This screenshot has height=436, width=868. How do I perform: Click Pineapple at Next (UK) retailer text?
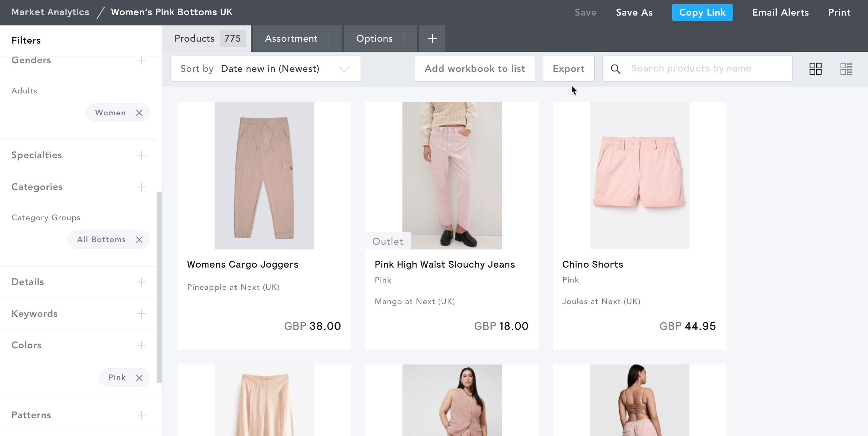[233, 287]
